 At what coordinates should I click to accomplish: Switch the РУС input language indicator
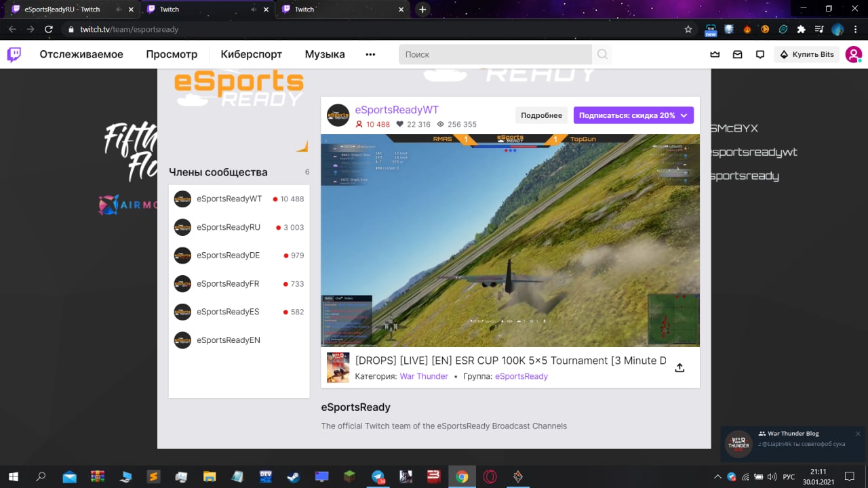pos(789,476)
